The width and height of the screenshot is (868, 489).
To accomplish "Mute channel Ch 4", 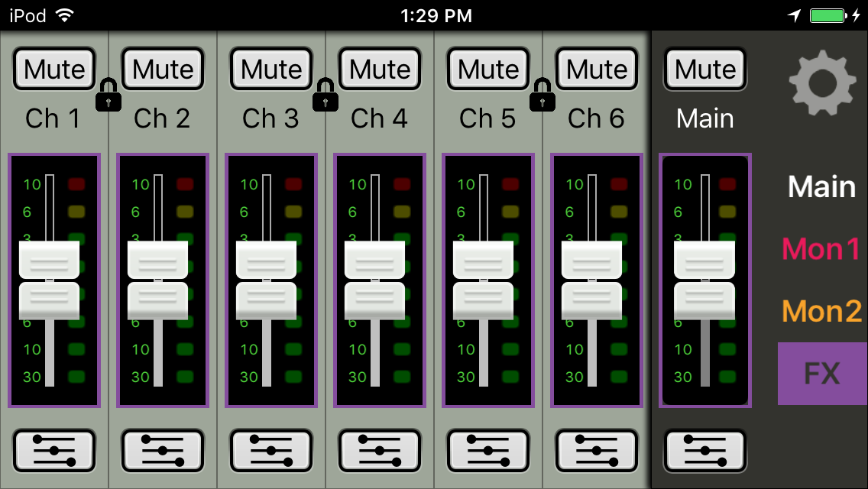I will (x=380, y=70).
